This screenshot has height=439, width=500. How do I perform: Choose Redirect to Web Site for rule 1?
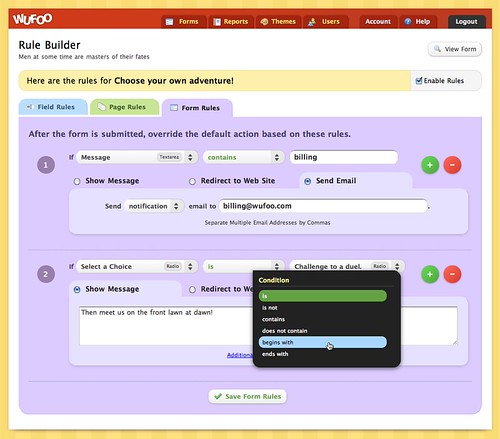(192, 181)
